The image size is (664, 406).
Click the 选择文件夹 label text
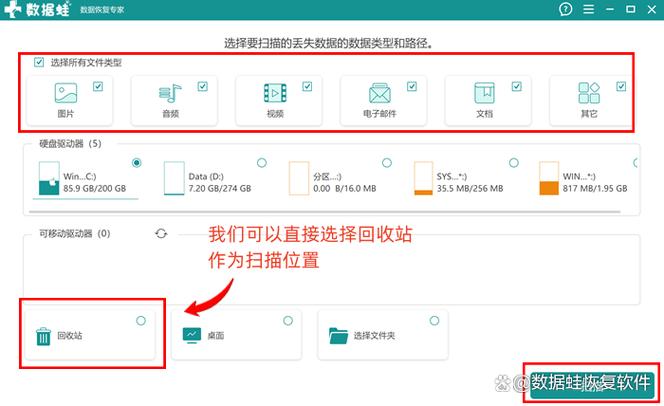[x=374, y=336]
